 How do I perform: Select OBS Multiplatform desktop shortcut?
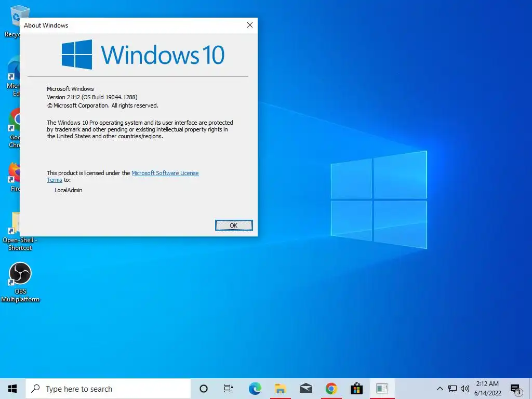(x=20, y=282)
